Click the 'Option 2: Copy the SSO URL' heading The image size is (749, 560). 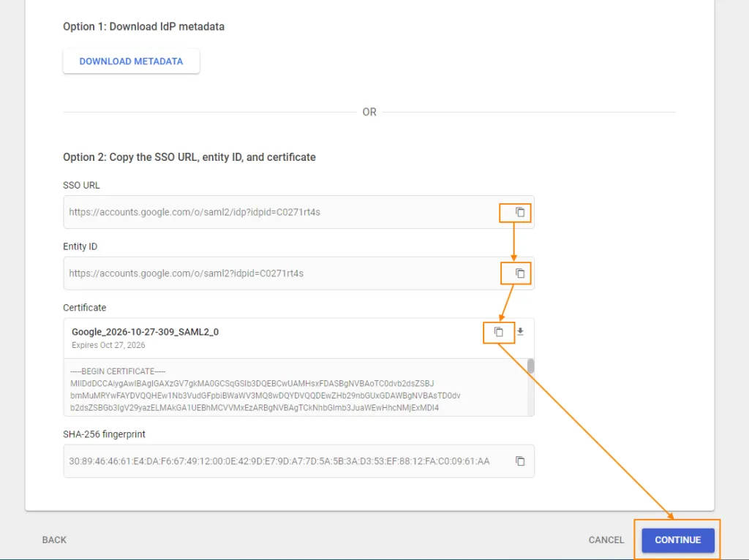pyautogui.click(x=189, y=157)
